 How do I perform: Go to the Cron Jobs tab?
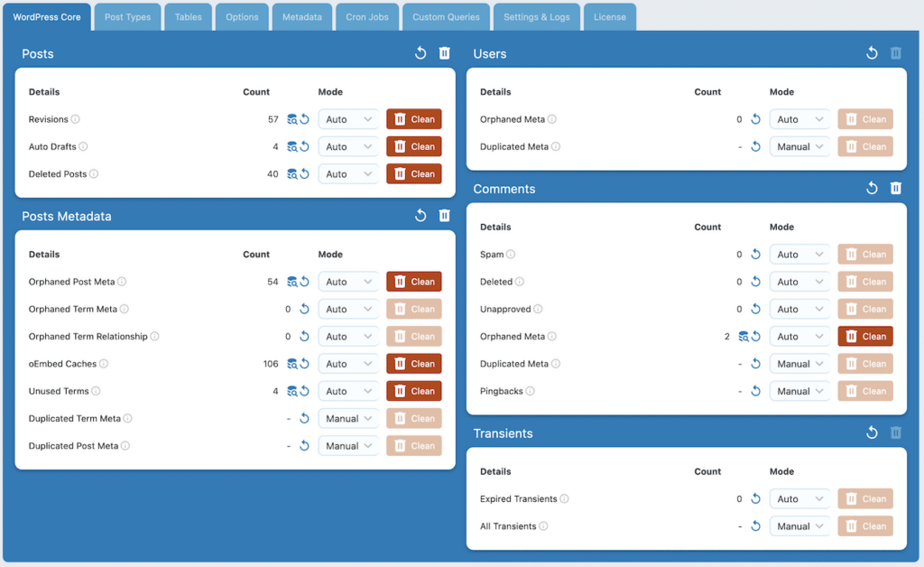tap(367, 17)
